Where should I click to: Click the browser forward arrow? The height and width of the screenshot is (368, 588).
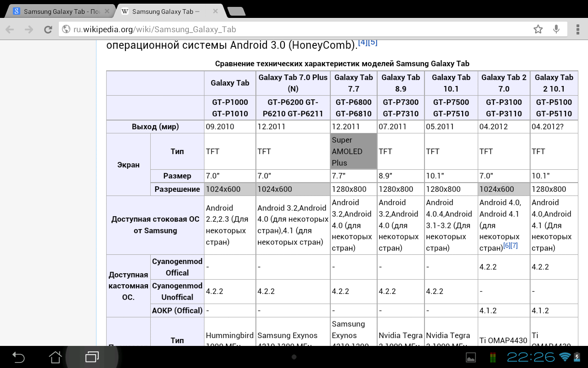click(x=29, y=29)
